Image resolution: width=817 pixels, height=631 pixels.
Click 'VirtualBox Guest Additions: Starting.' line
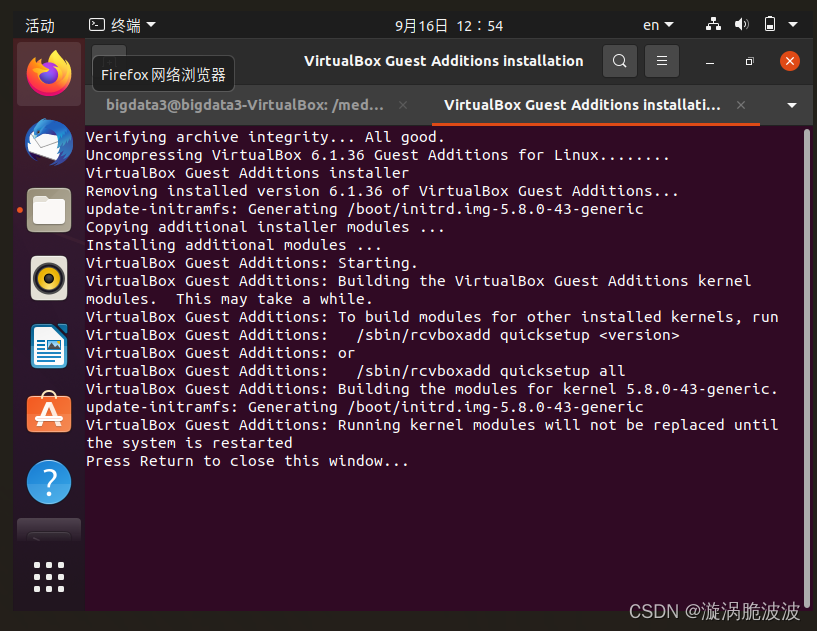(x=252, y=263)
